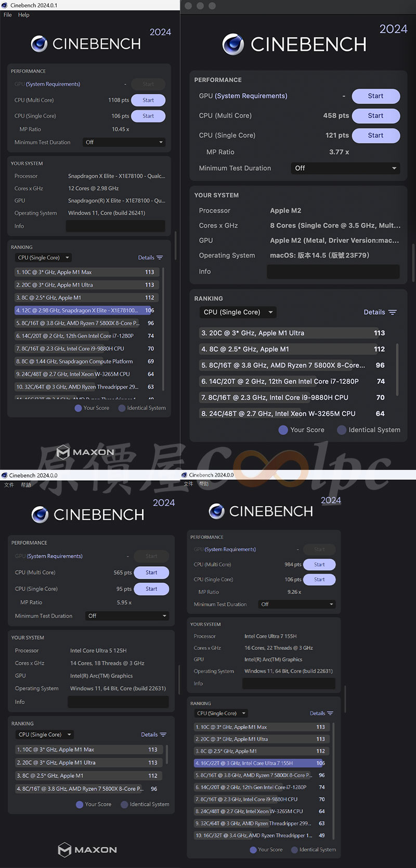Image resolution: width=416 pixels, height=868 pixels.
Task: Open Minimum Test Duration dropdown in the Core Ultra 5 window
Action: tap(127, 616)
